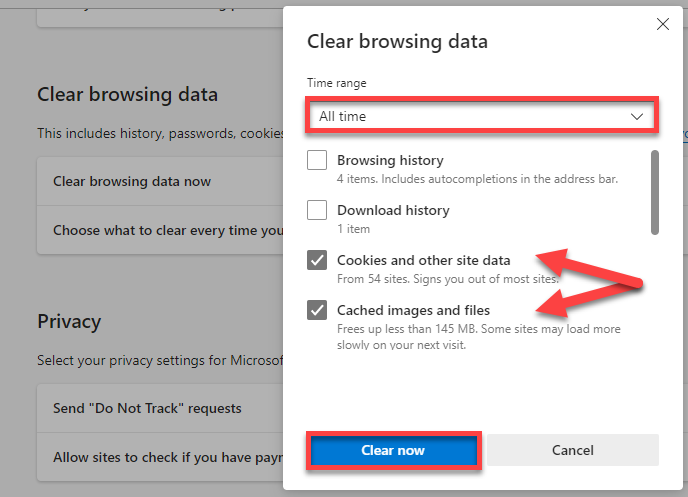Click the 'Cached images and files' label
The width and height of the screenshot is (688, 497).
pos(413,310)
